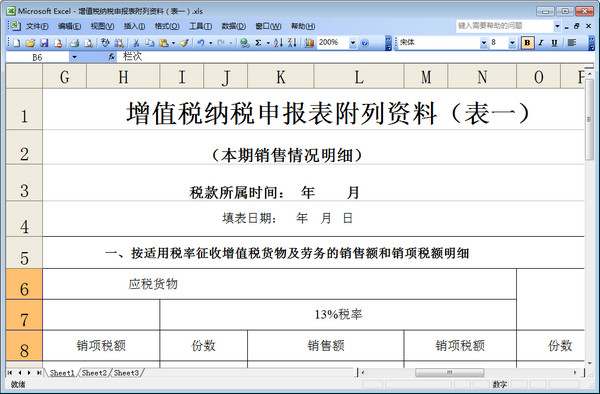The height and width of the screenshot is (394, 600).
Task: Run the spelling check icon
Action: tap(105, 43)
